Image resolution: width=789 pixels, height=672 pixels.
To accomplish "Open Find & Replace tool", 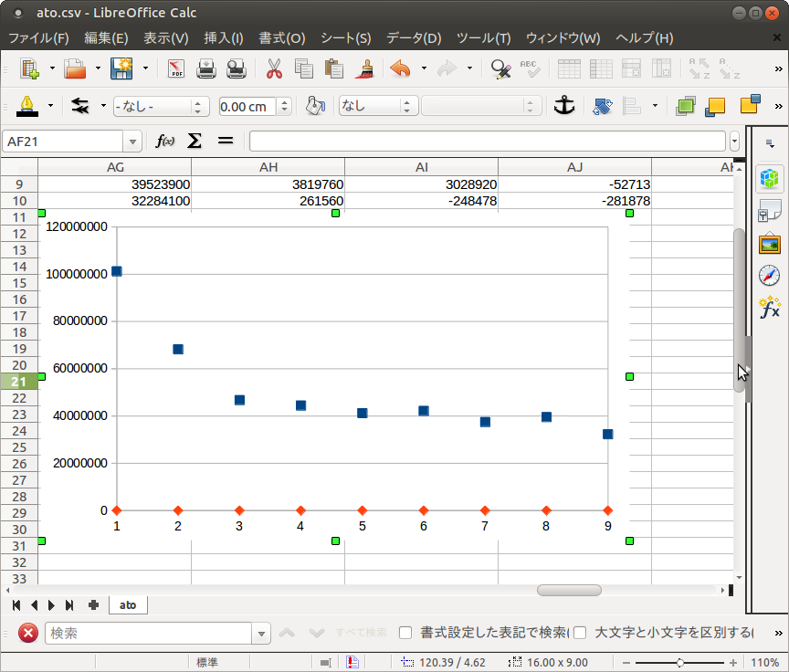I will [500, 68].
